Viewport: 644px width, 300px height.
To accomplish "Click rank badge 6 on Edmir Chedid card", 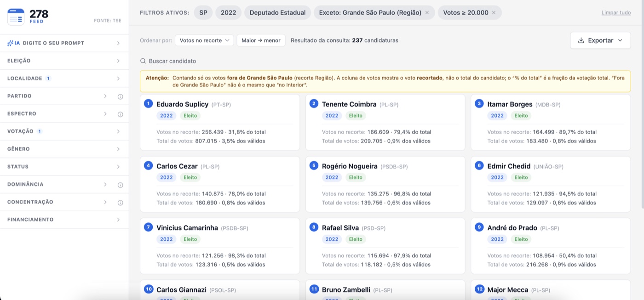I will pos(479,165).
